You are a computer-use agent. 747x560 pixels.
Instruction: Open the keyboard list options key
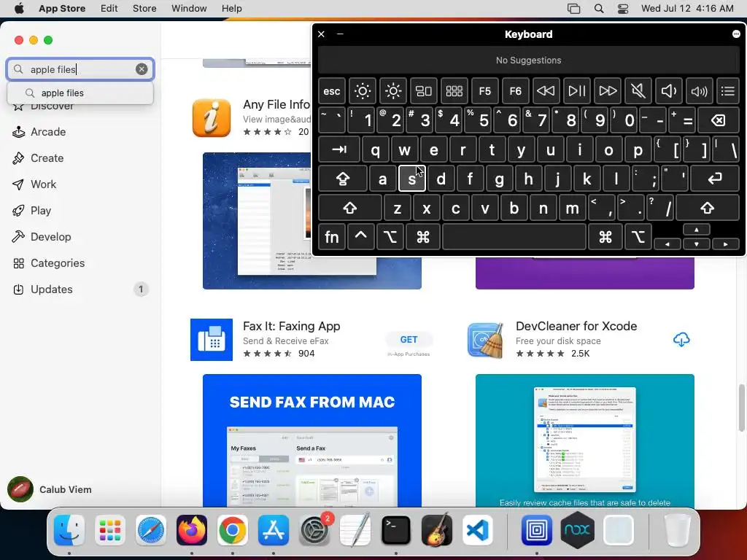(728, 91)
